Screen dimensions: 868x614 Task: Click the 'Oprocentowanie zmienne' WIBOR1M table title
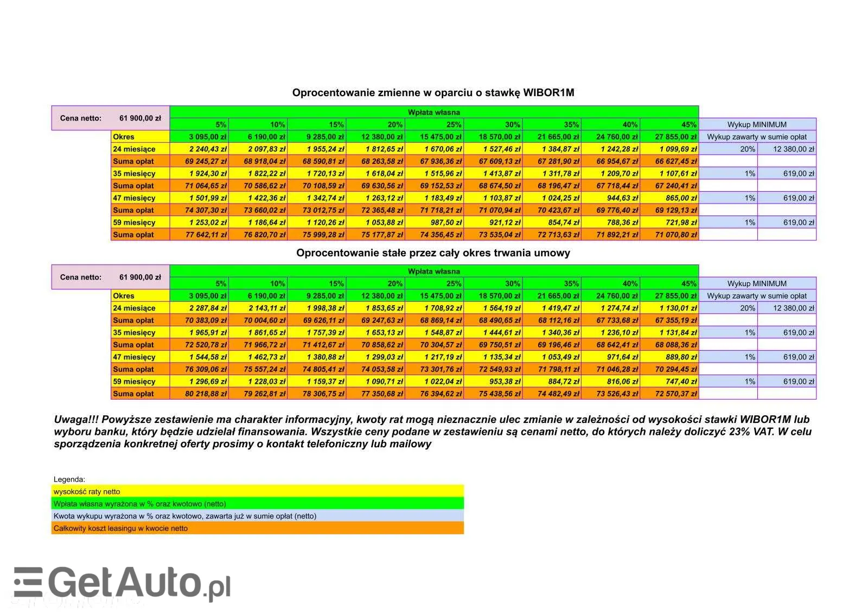433,93
